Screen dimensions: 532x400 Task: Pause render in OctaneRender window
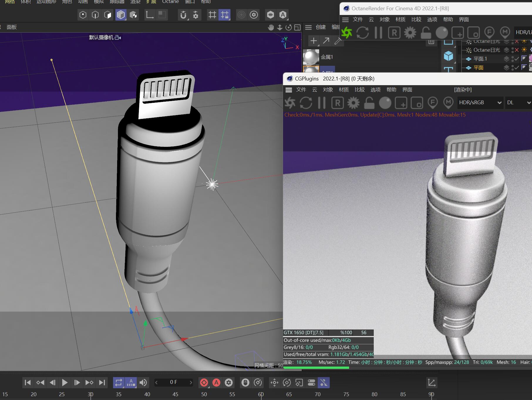[378, 32]
